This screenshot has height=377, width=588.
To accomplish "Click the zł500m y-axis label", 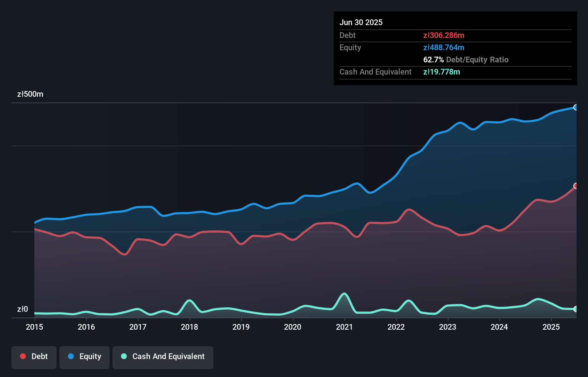I will [30, 94].
